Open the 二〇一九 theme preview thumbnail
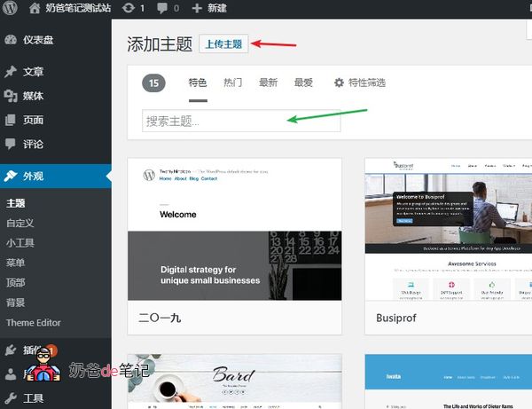 click(x=234, y=229)
